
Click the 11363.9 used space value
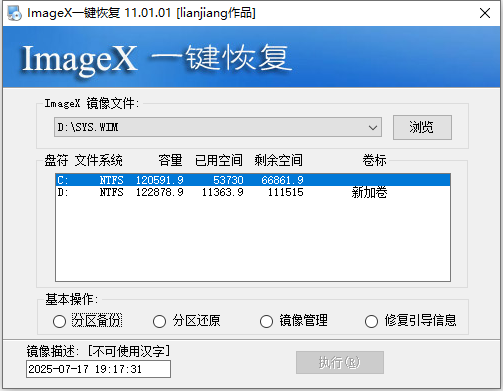click(223, 192)
